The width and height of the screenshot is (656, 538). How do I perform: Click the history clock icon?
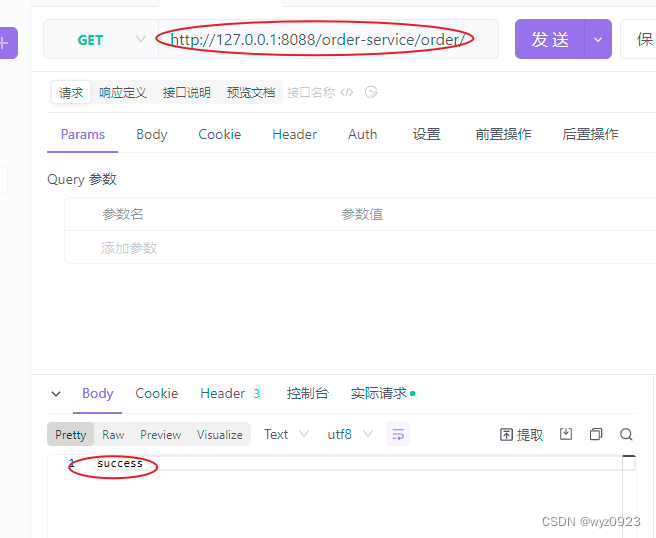click(x=371, y=92)
